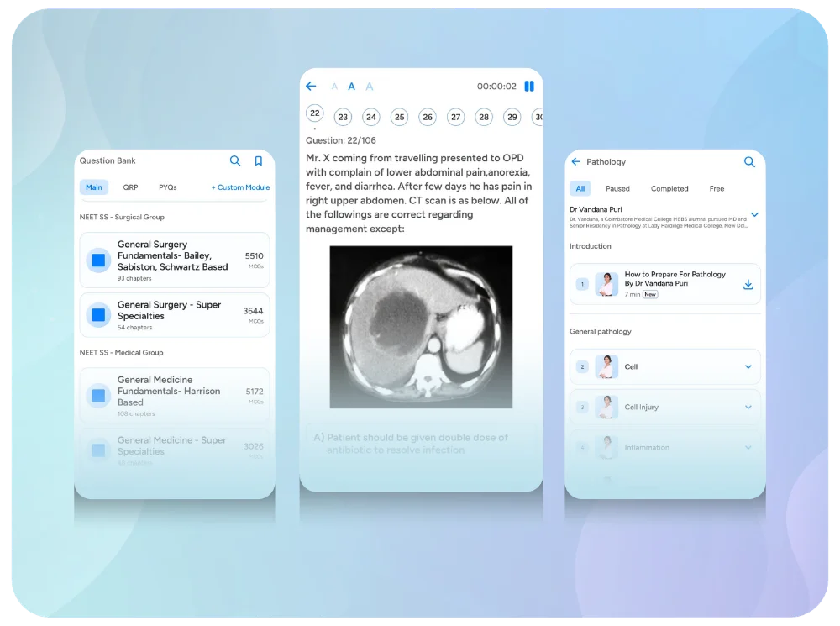Viewport: 840px width, 626px height.
Task: Expand Dr Vandana Puri bio
Action: point(754,215)
